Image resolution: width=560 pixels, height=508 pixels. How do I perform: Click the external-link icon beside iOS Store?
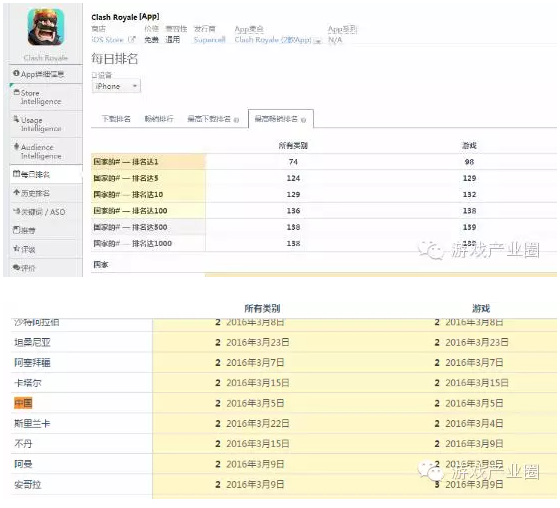click(132, 40)
